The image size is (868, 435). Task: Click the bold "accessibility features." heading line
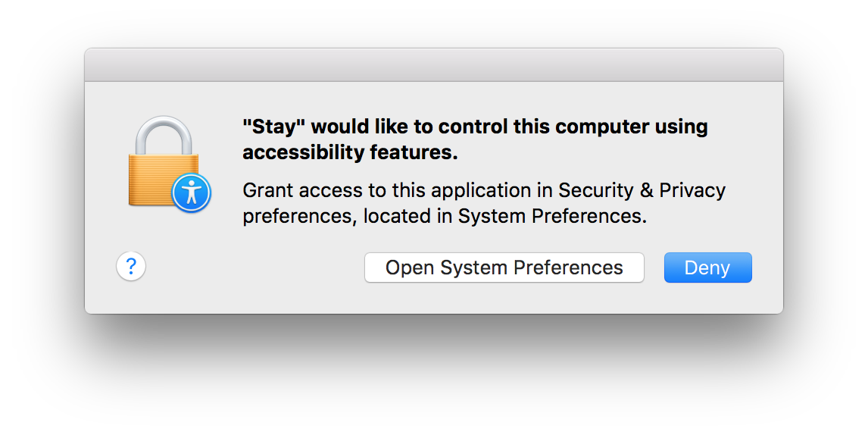(x=350, y=152)
